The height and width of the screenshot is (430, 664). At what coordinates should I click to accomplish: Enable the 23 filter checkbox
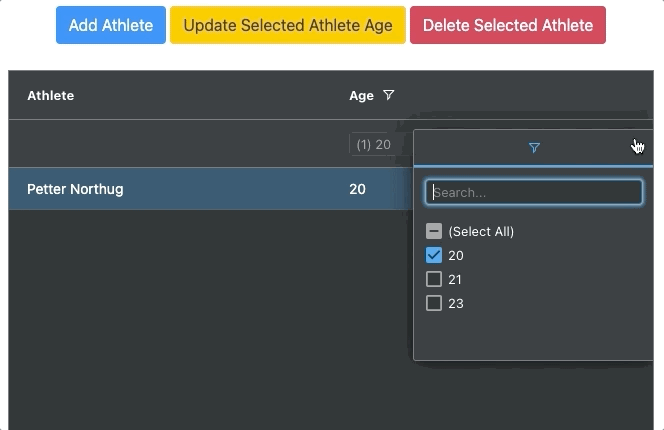pyautogui.click(x=434, y=303)
